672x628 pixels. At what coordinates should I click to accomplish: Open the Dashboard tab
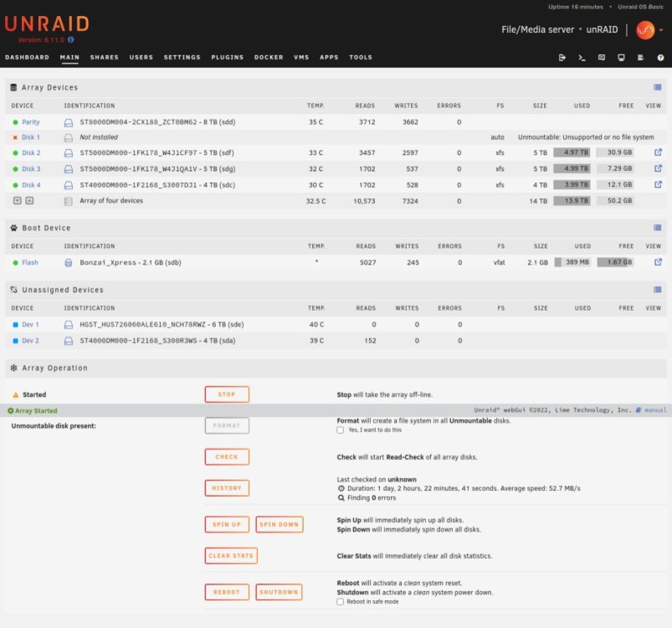click(x=27, y=57)
